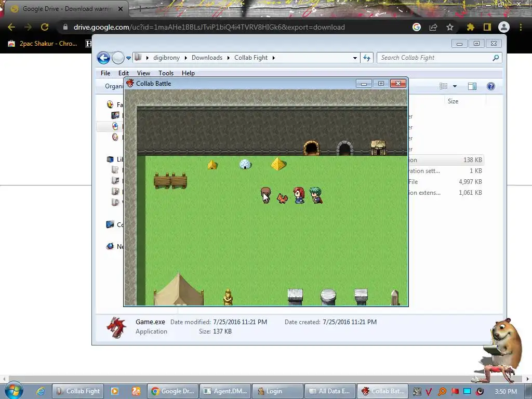Click the stone arch doorway
The height and width of the screenshot is (399, 532).
(x=345, y=148)
